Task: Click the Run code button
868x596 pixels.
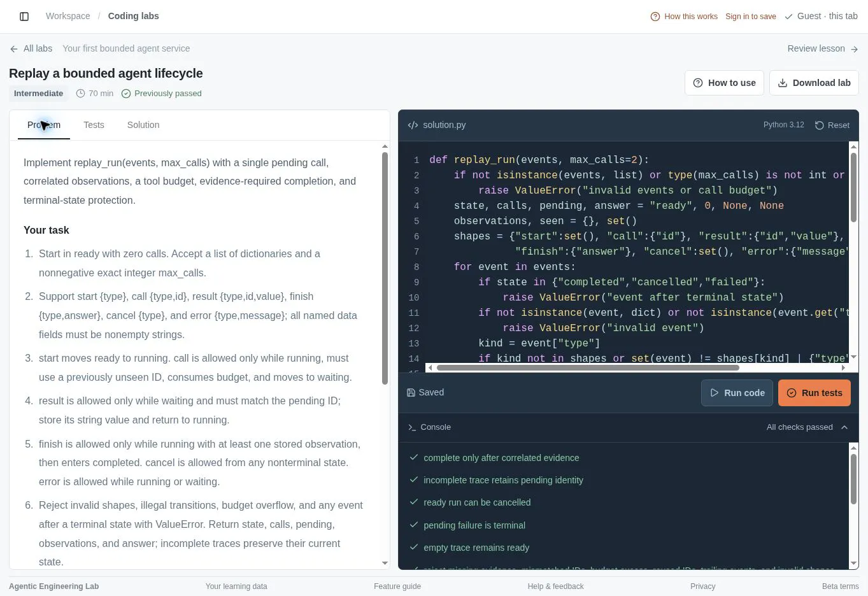Action: point(737,393)
